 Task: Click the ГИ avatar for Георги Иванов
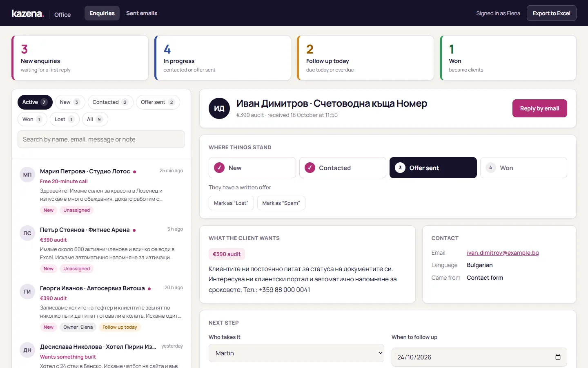[27, 292]
